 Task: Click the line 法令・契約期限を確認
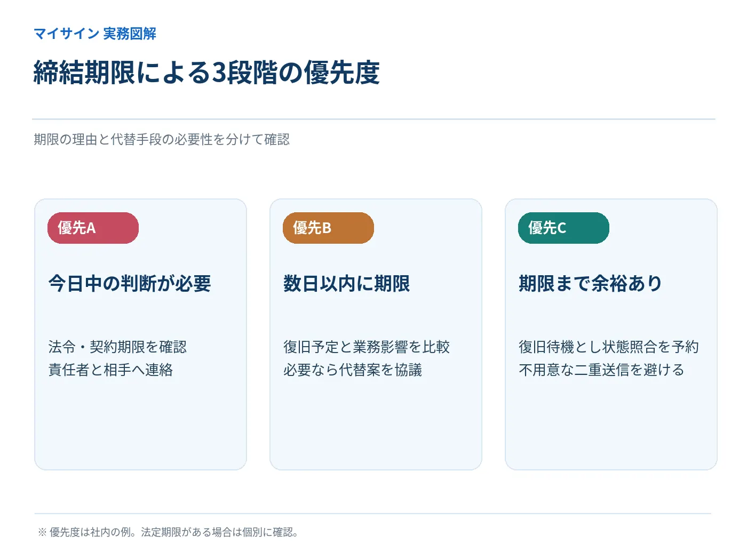pyautogui.click(x=117, y=347)
